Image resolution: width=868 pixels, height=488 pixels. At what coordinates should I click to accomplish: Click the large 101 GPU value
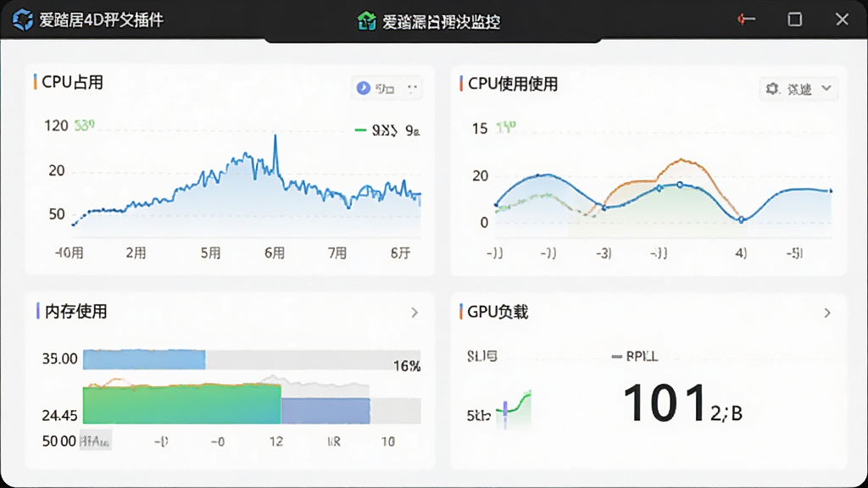coord(665,402)
